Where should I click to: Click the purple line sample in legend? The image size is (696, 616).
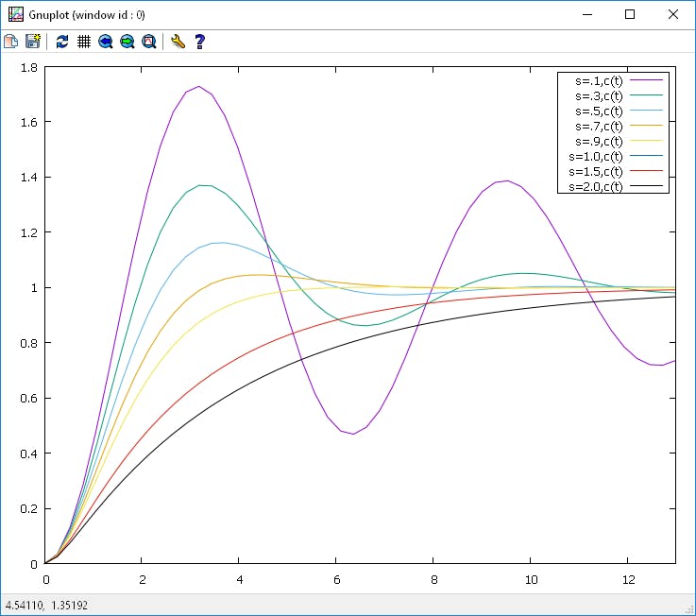click(646, 80)
